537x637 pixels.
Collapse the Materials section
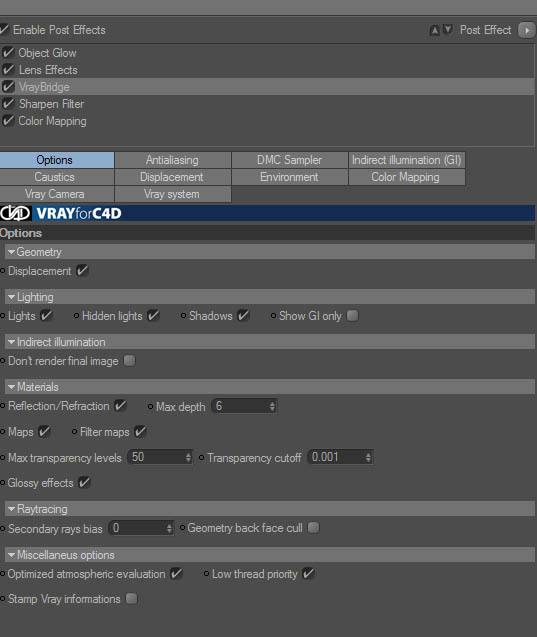click(11, 387)
